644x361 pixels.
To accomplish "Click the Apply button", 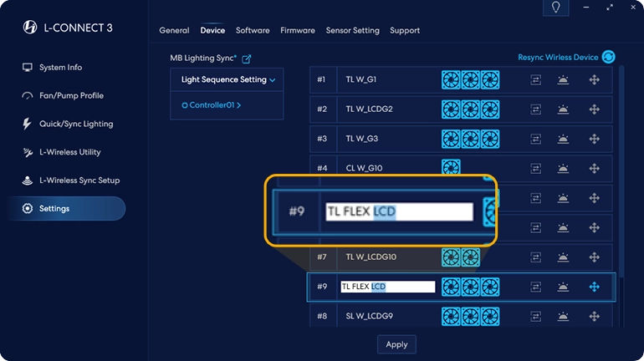I will coord(396,344).
